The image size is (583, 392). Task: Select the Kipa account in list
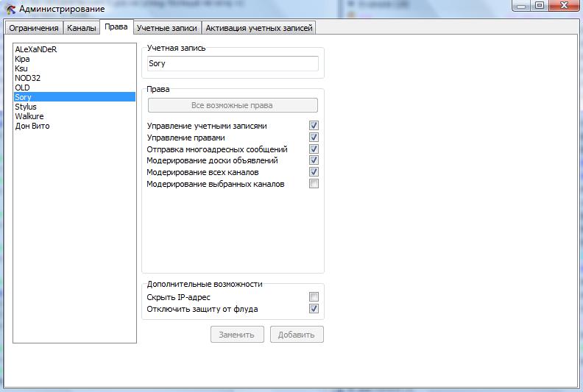click(23, 59)
